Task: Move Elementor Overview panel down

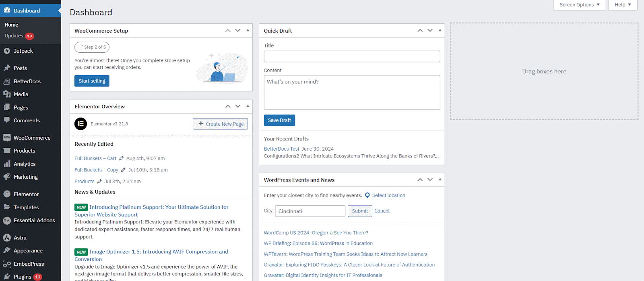Action: [x=238, y=106]
